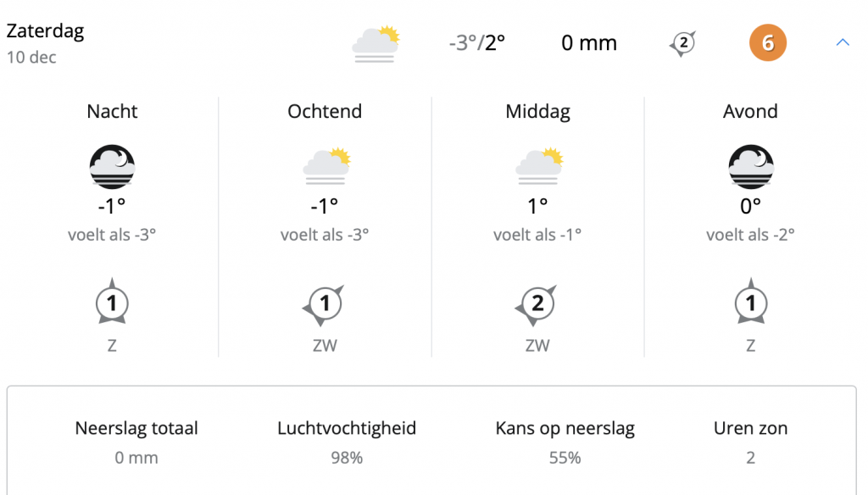Click the Middag partly sunny weather icon
Image resolution: width=868 pixels, height=495 pixels.
(x=539, y=165)
